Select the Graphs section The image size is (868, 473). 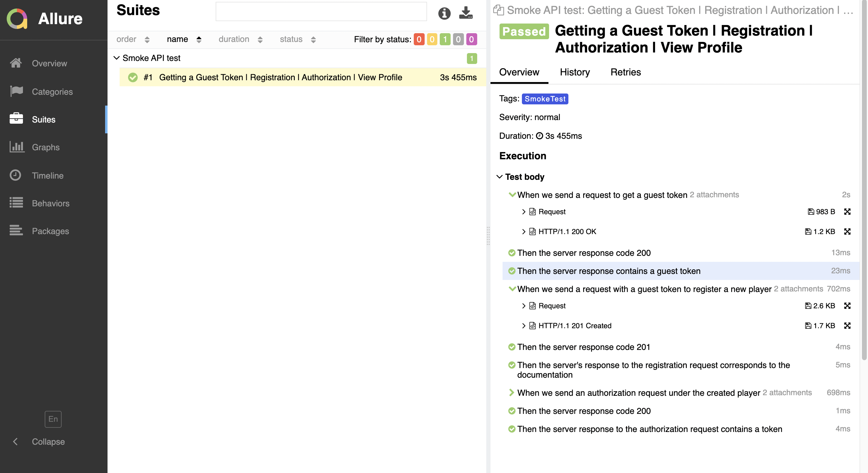(x=46, y=148)
